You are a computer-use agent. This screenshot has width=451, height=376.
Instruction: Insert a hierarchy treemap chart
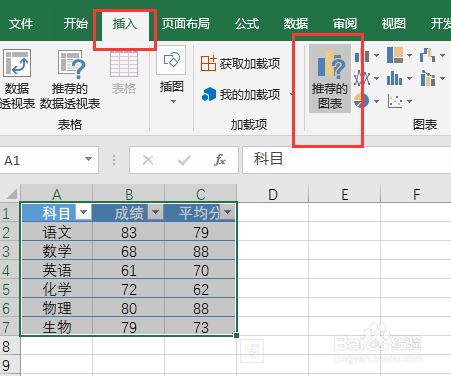395,55
